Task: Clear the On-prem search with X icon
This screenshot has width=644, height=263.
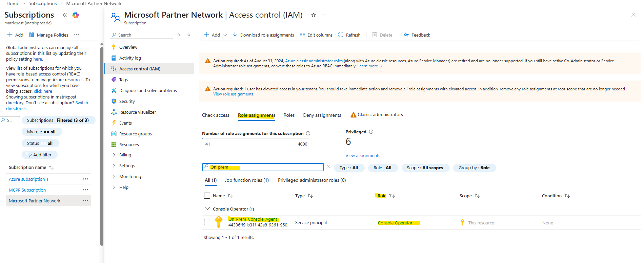Action: point(328,166)
